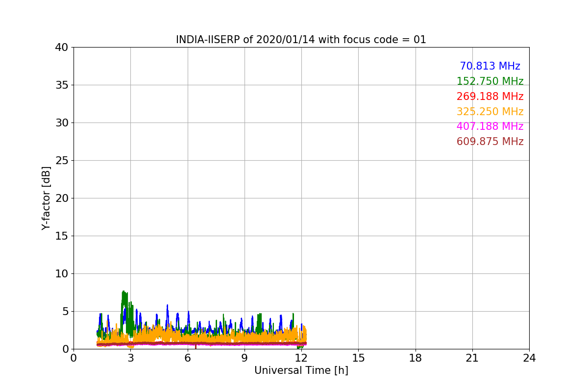Select the 35 tick label on y-axis

(61, 85)
